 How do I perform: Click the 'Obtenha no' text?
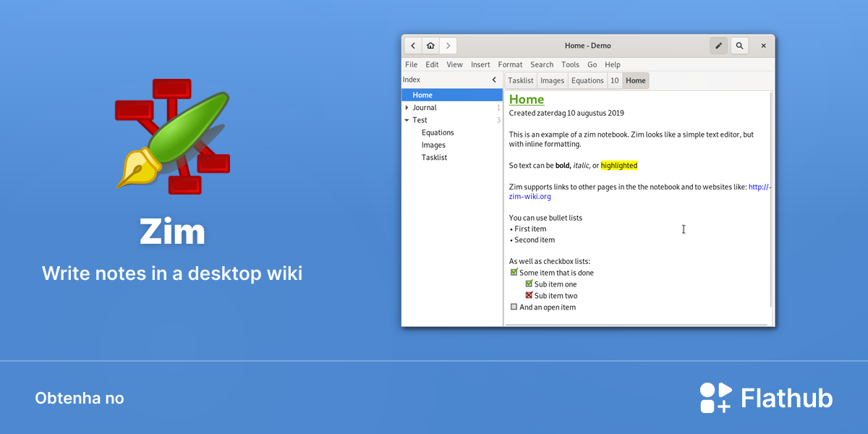(80, 399)
